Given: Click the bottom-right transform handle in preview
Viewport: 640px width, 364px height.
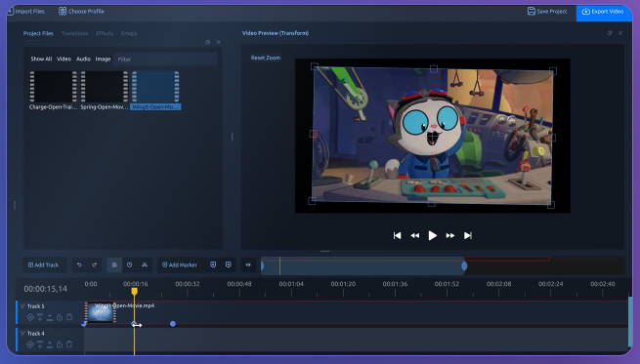Looking at the screenshot, I should (x=551, y=205).
